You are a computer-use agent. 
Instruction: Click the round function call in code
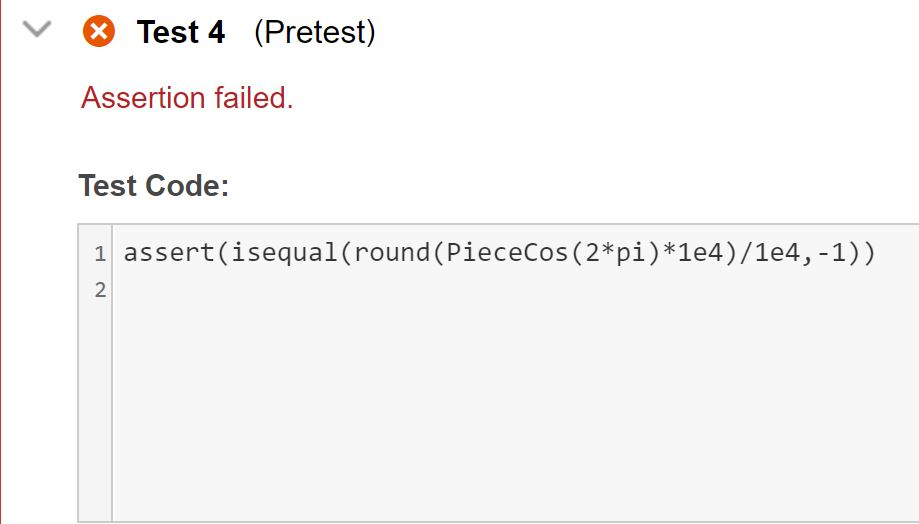(392, 253)
